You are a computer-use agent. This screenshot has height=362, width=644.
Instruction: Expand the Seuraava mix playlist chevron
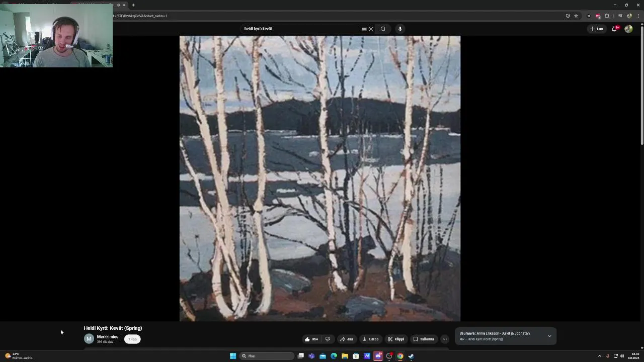549,336
